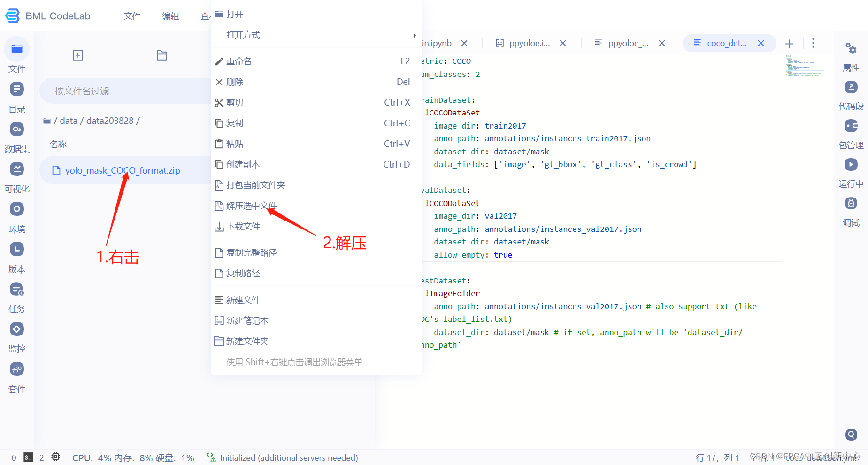Screen dimensions: 868x465
Task: Open the 编辑 (Edit) menu in menu bar
Action: tap(170, 16)
